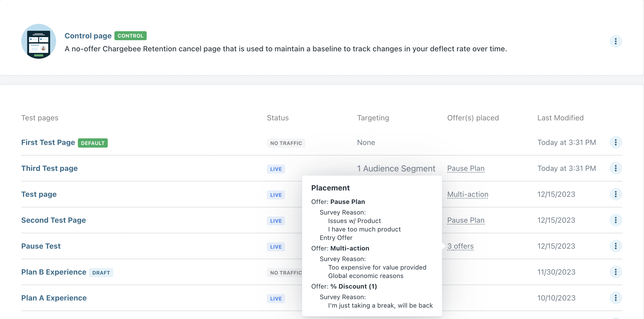The width and height of the screenshot is (644, 319).
Task: Open Plan B Experience draft page
Action: [53, 272]
